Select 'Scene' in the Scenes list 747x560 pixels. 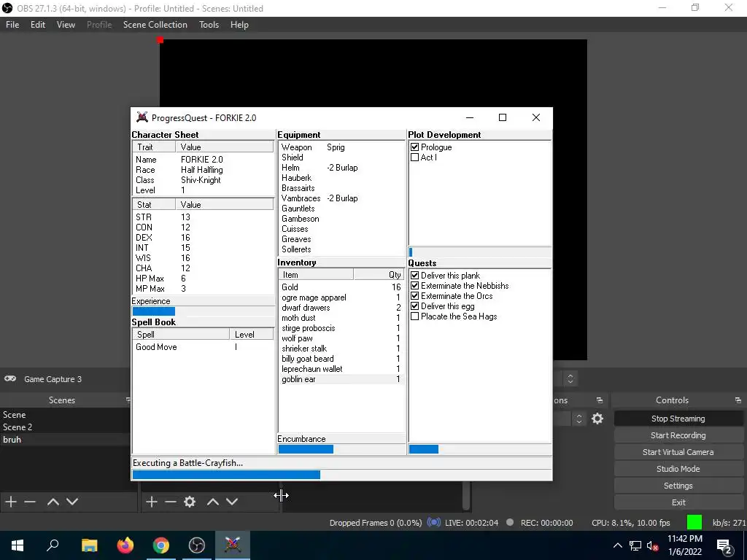66,415
